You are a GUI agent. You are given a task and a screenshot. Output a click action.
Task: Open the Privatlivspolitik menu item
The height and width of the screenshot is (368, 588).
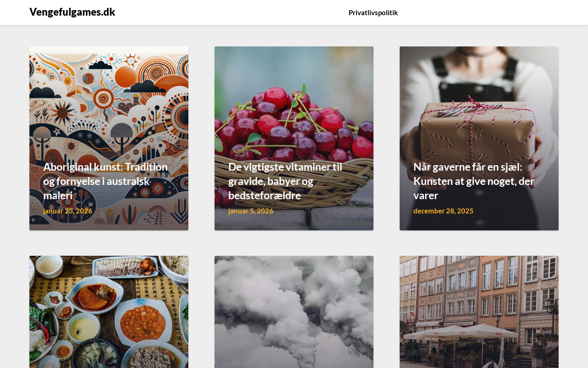[x=373, y=12]
